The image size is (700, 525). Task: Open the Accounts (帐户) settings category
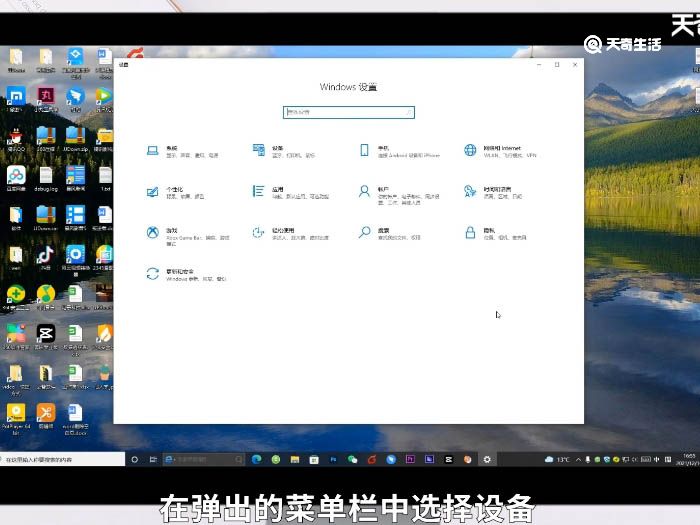coord(383,191)
